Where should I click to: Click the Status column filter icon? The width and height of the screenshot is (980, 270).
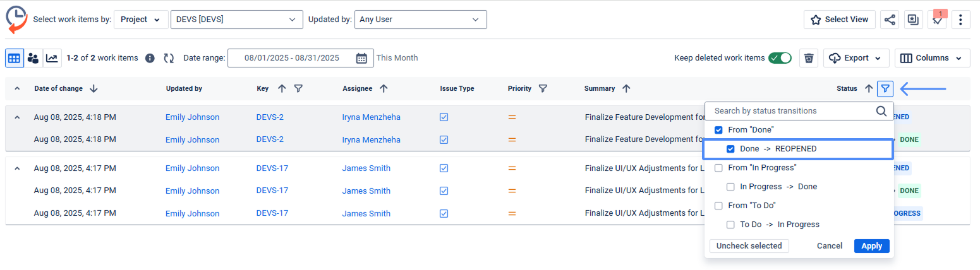click(x=885, y=88)
